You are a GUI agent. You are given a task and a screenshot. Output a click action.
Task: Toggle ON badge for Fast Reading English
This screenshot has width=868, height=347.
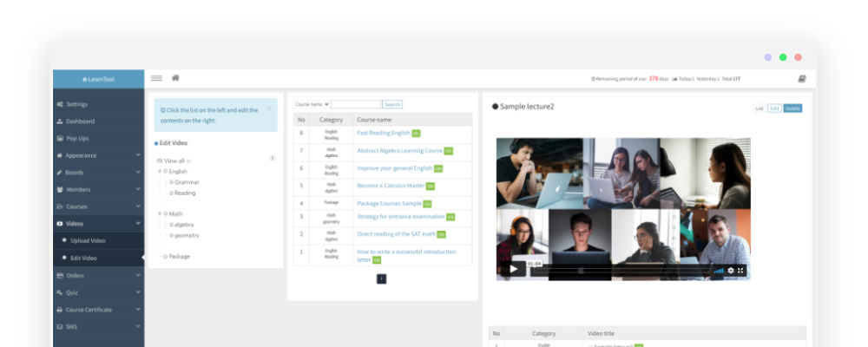417,134
